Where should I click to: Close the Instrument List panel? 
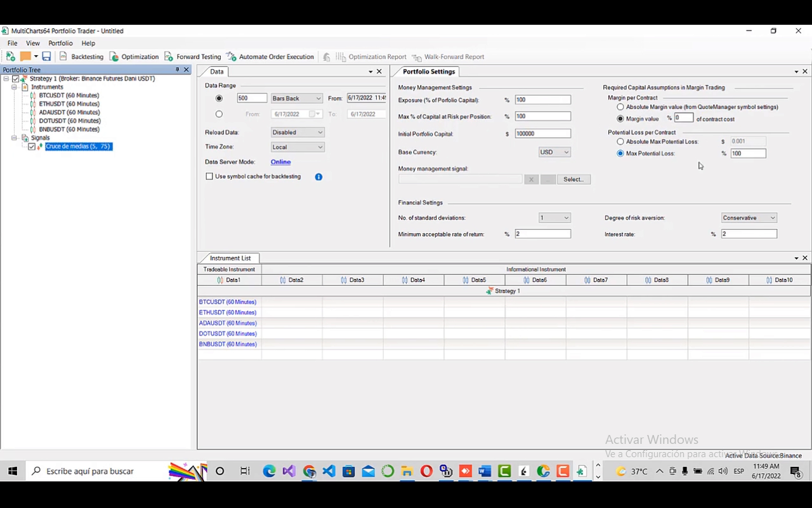(805, 258)
